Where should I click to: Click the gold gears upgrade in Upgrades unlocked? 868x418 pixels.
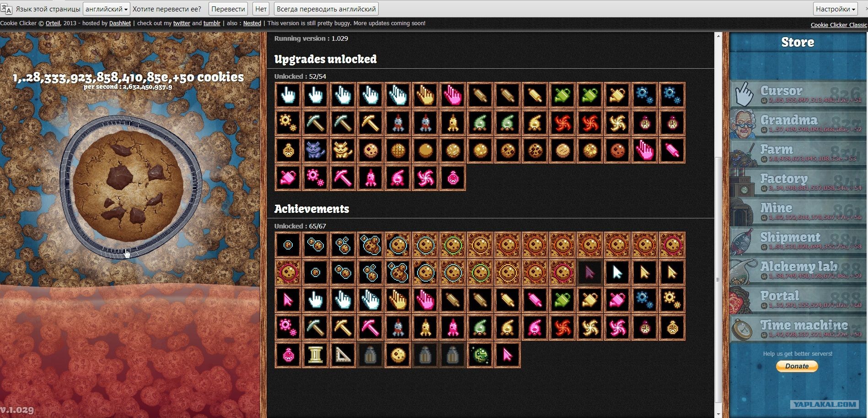pyautogui.click(x=288, y=123)
